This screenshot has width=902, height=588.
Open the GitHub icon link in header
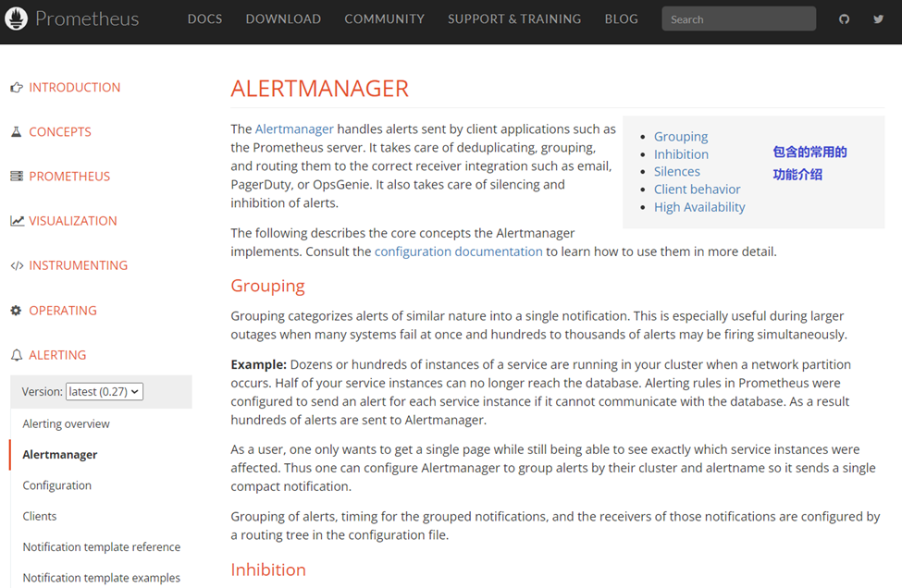[844, 19]
